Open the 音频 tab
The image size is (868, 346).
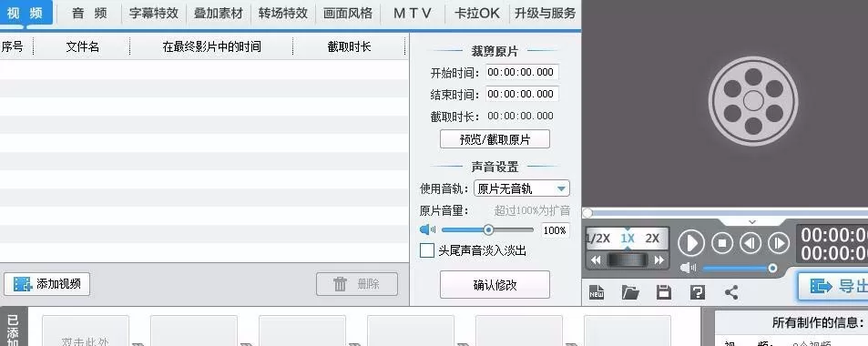click(89, 14)
